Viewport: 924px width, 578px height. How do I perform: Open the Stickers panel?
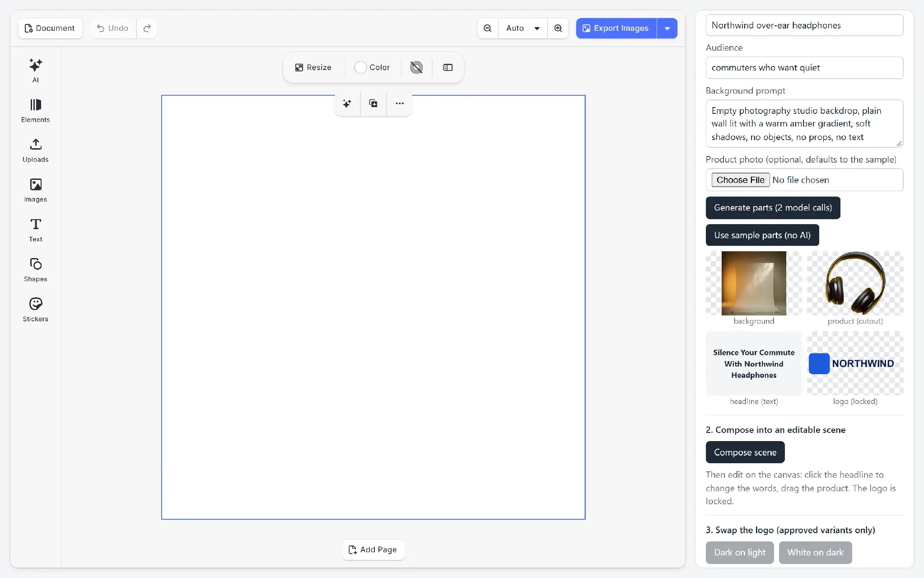click(35, 309)
